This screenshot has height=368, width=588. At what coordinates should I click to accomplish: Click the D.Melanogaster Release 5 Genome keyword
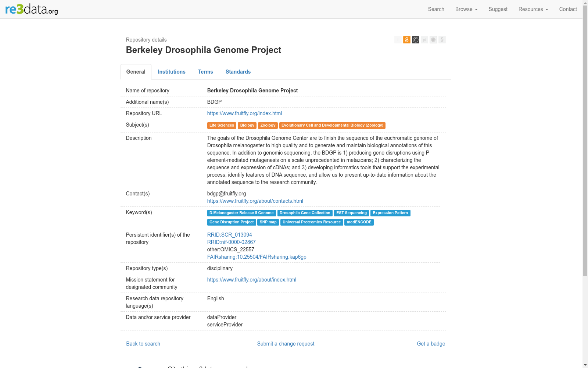point(241,213)
